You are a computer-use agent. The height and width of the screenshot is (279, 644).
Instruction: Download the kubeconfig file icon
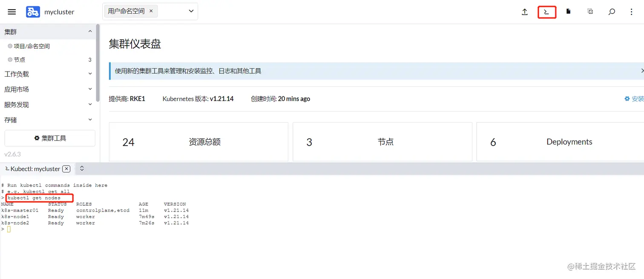(x=568, y=12)
